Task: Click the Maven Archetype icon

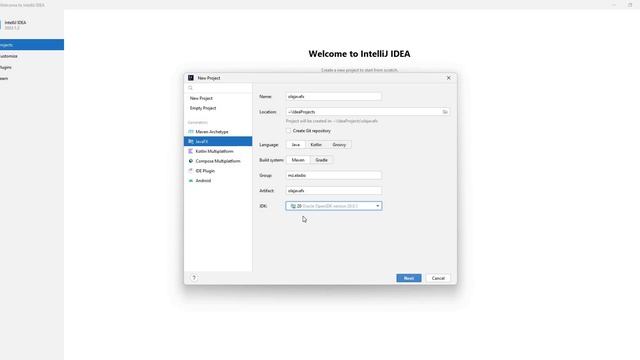Action: pos(191,132)
